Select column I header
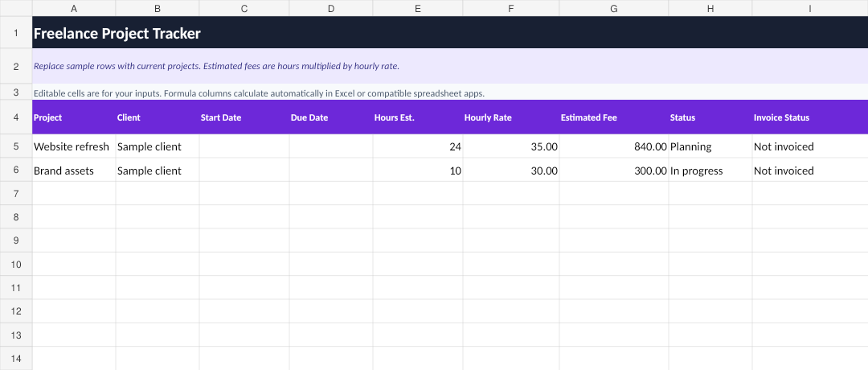868x370 pixels. point(810,8)
